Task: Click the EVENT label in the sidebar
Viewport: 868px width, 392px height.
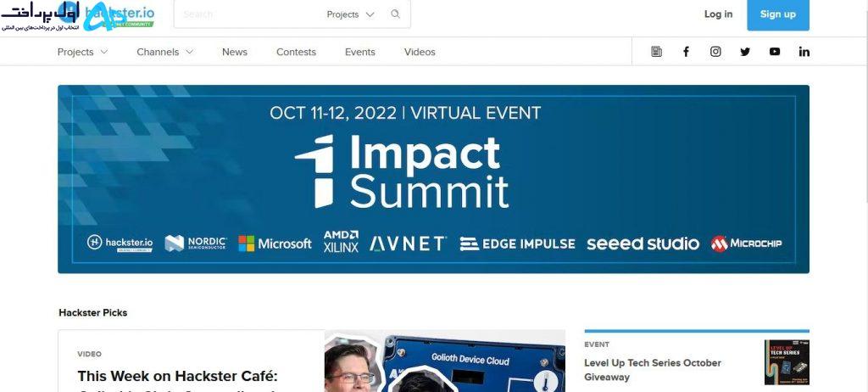Action: coord(597,344)
